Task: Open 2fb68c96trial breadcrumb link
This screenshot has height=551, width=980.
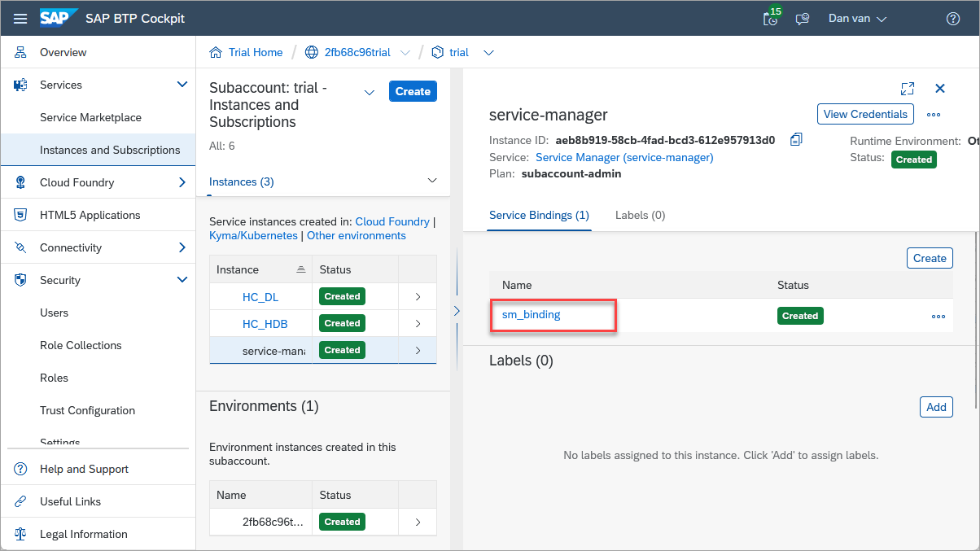Action: [357, 52]
